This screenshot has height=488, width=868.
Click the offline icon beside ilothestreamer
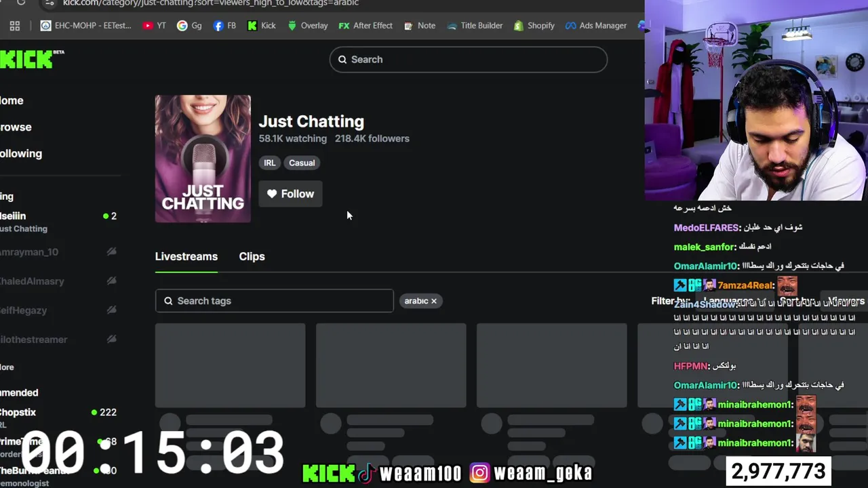click(x=112, y=340)
